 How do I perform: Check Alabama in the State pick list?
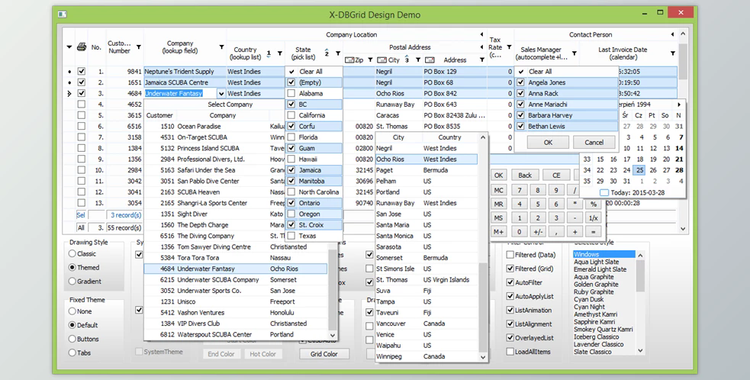pyautogui.click(x=291, y=93)
